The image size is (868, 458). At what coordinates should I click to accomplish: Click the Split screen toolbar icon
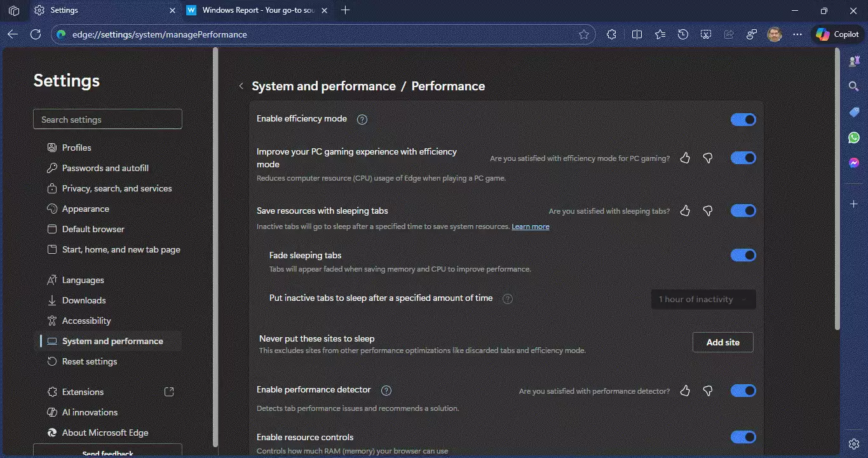tap(637, 34)
